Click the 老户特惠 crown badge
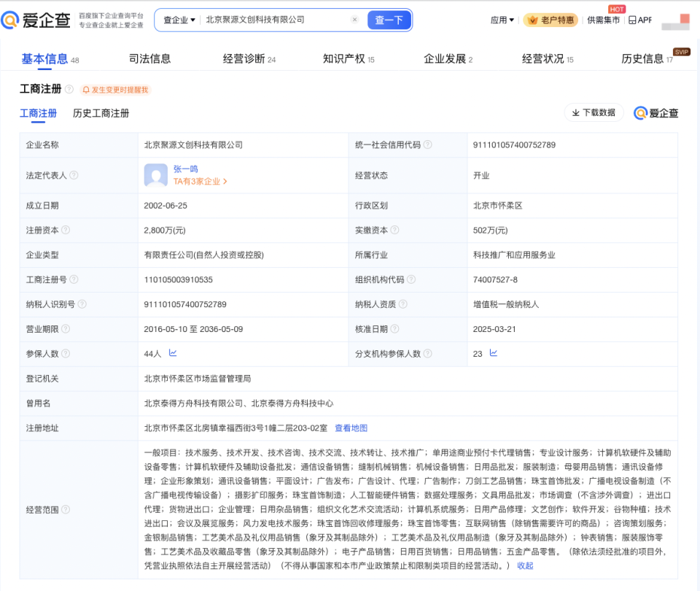The width and height of the screenshot is (700, 591). tap(551, 20)
